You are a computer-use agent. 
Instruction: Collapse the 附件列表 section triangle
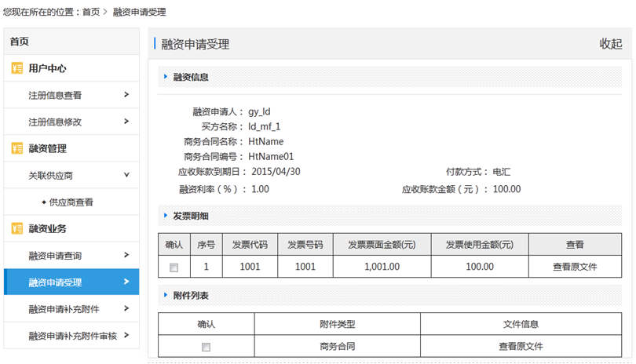(x=165, y=296)
